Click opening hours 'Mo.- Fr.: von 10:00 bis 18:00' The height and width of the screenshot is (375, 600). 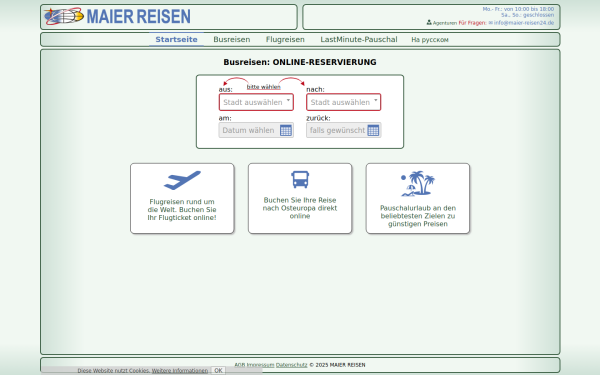coord(518,9)
